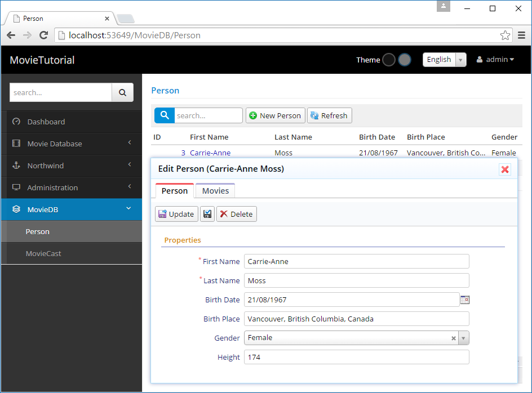Open the English language dropdown
This screenshot has height=393, width=532.
pos(445,60)
